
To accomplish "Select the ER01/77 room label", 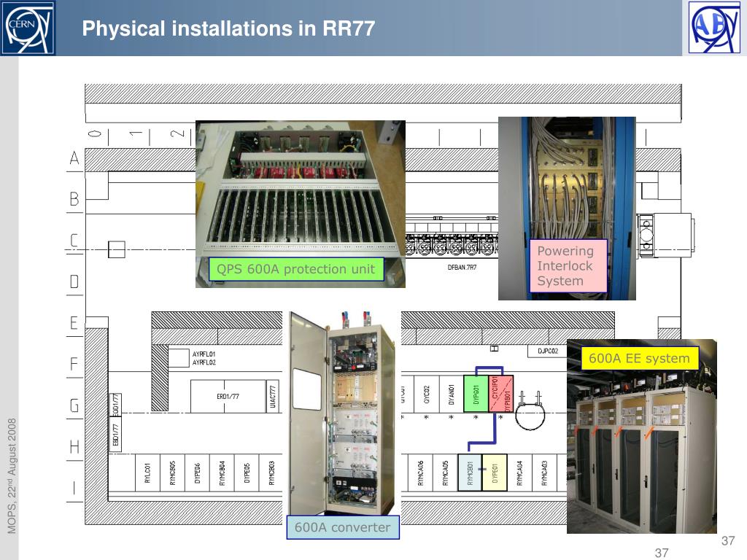I will [x=228, y=396].
